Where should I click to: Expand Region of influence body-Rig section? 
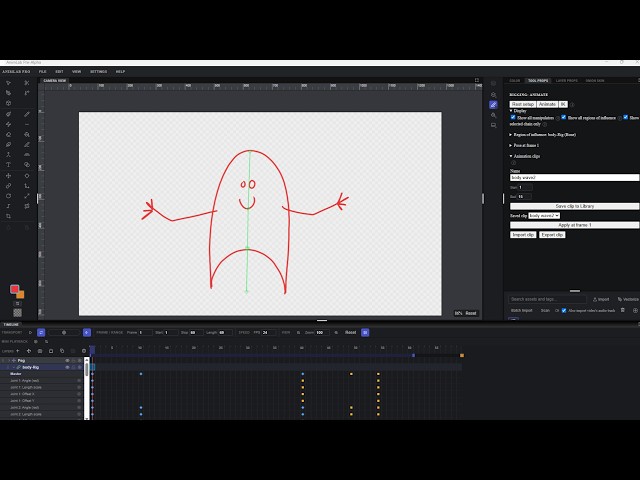click(x=511, y=135)
